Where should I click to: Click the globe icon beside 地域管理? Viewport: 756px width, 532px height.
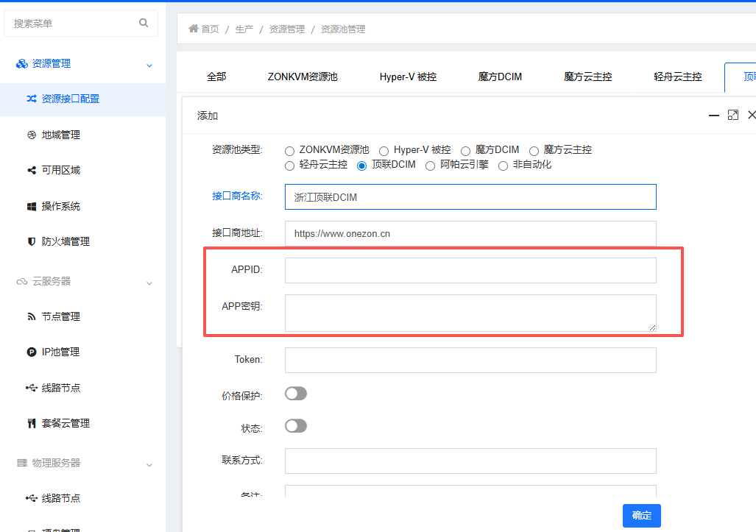32,135
